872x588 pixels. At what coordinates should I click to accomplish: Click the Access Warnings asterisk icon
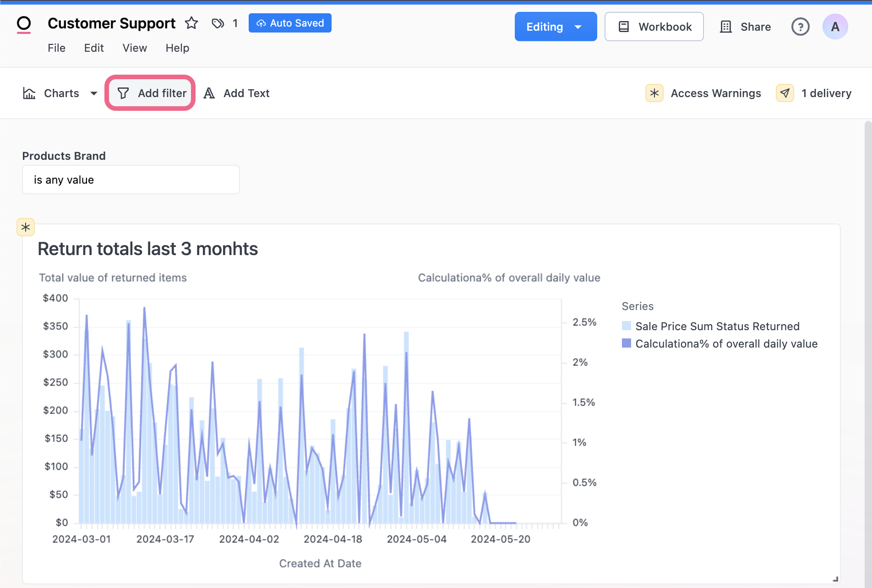(x=654, y=93)
